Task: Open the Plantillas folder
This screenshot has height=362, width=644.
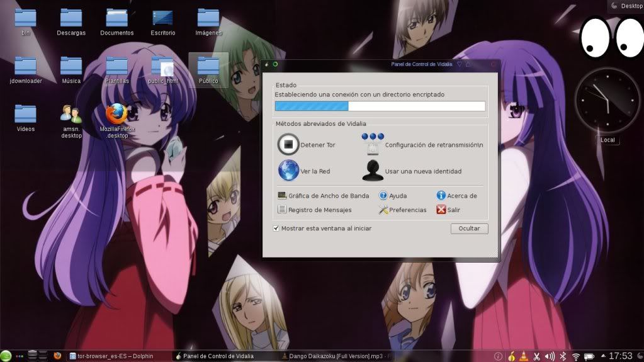Action: click(116, 70)
